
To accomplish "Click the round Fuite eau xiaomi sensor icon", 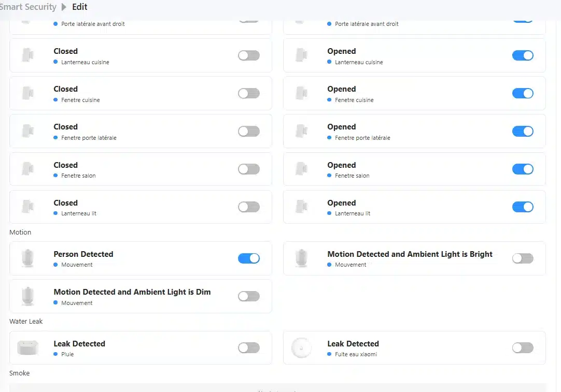I will [x=301, y=348].
